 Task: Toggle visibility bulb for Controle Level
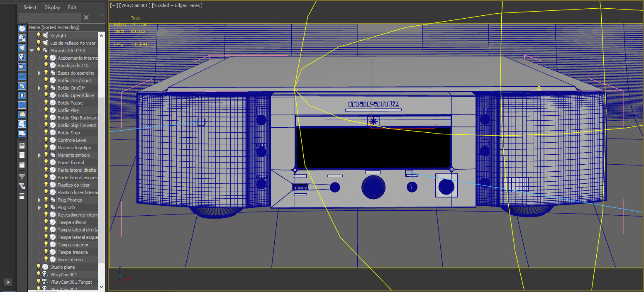pyautogui.click(x=46, y=140)
